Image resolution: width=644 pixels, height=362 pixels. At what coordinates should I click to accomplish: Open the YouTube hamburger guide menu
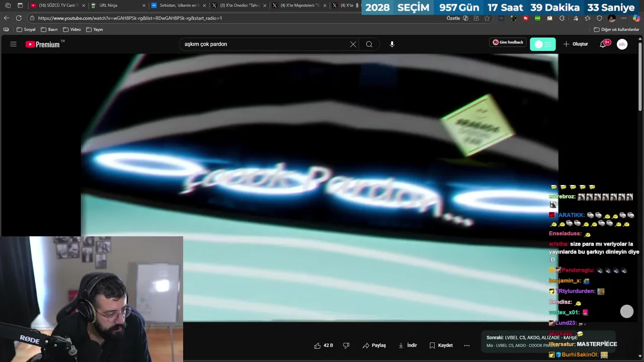pos(14,44)
